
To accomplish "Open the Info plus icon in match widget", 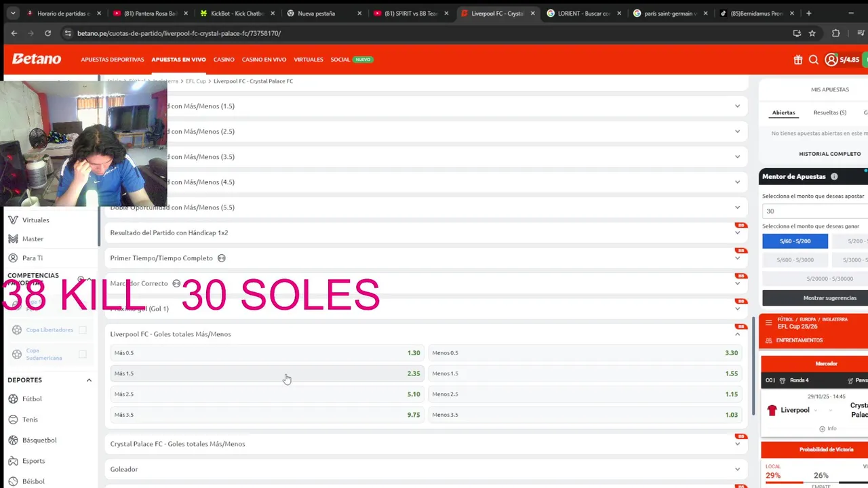I will pyautogui.click(x=823, y=428).
